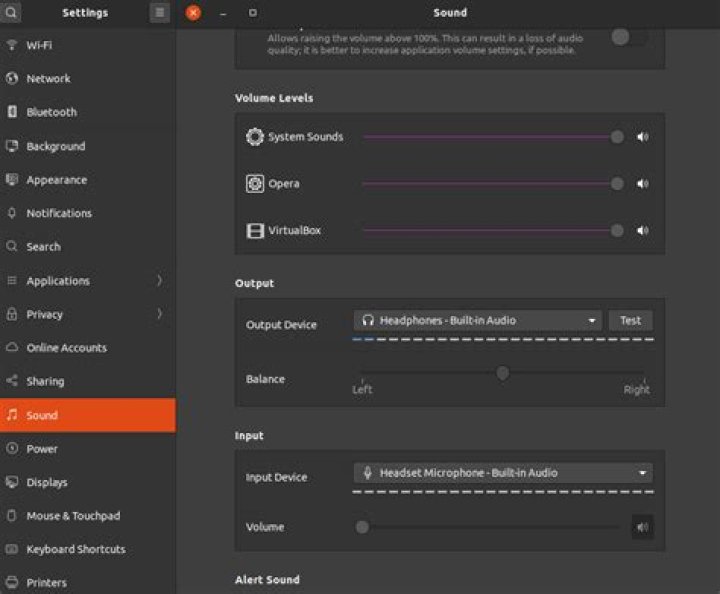Minimize the Settings window

pos(223,14)
